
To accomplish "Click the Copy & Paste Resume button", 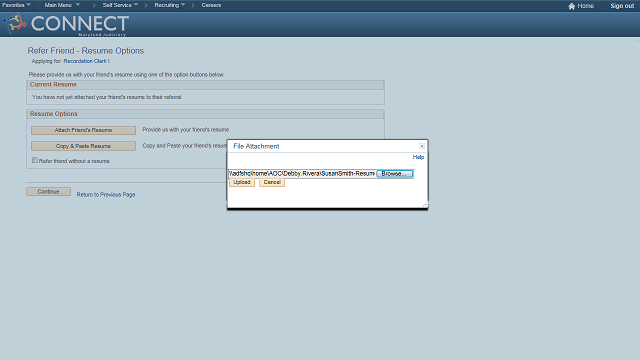I will tap(83, 146).
